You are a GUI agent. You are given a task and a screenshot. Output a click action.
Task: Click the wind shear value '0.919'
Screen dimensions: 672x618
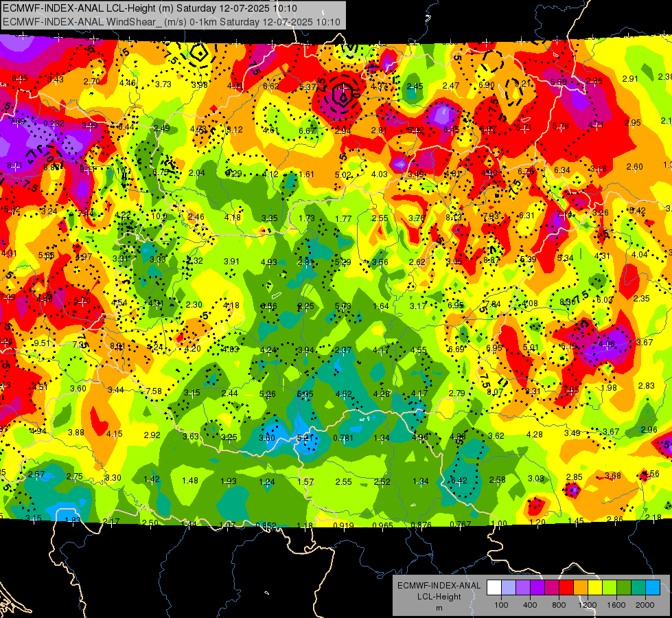[343, 525]
